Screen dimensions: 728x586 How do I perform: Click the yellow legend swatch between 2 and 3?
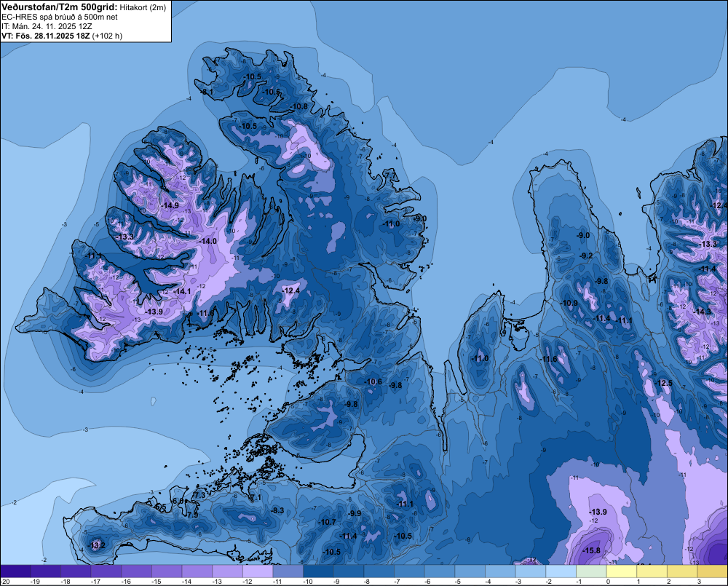pyautogui.click(x=682, y=571)
